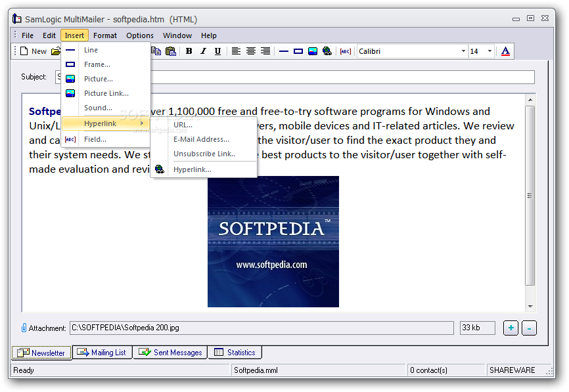
Task: Click the paperclip Attachment icon
Action: tap(24, 328)
